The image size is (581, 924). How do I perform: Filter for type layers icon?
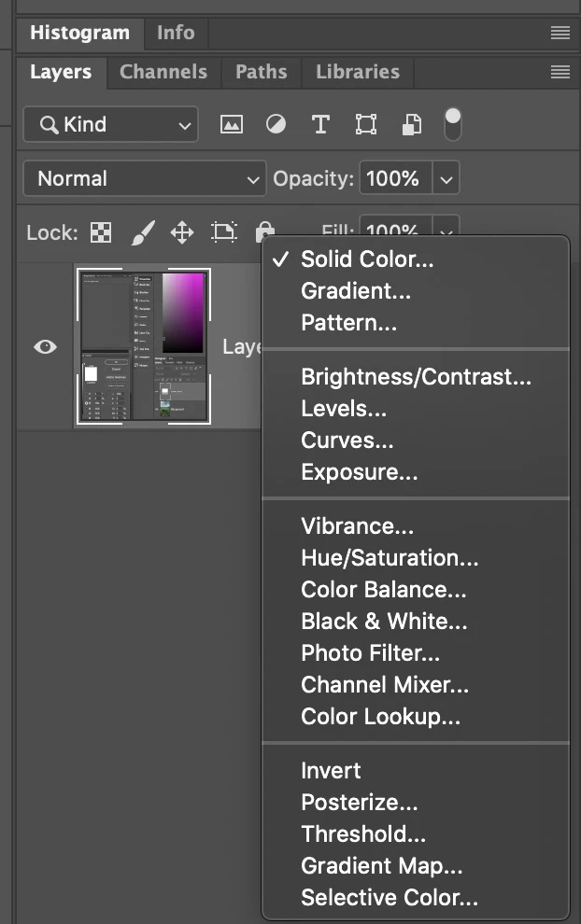point(320,124)
